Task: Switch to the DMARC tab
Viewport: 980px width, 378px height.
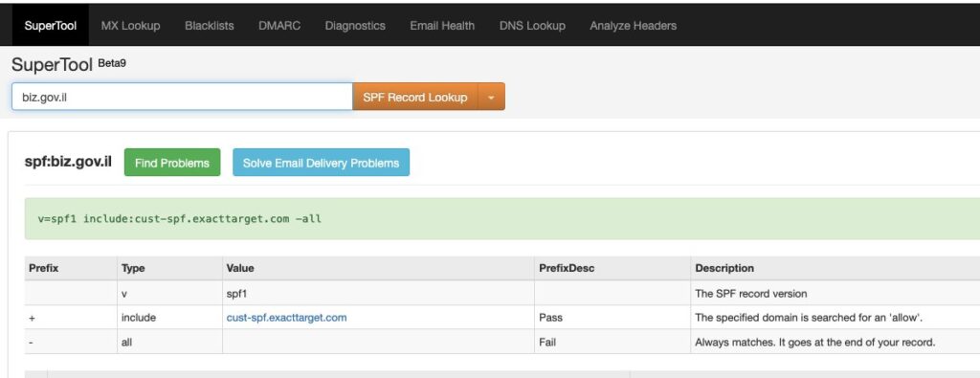Action: [x=279, y=26]
